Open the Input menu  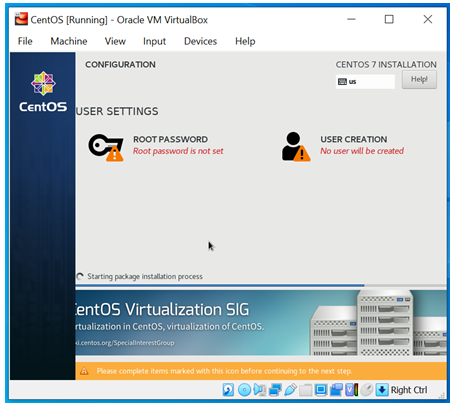point(154,41)
